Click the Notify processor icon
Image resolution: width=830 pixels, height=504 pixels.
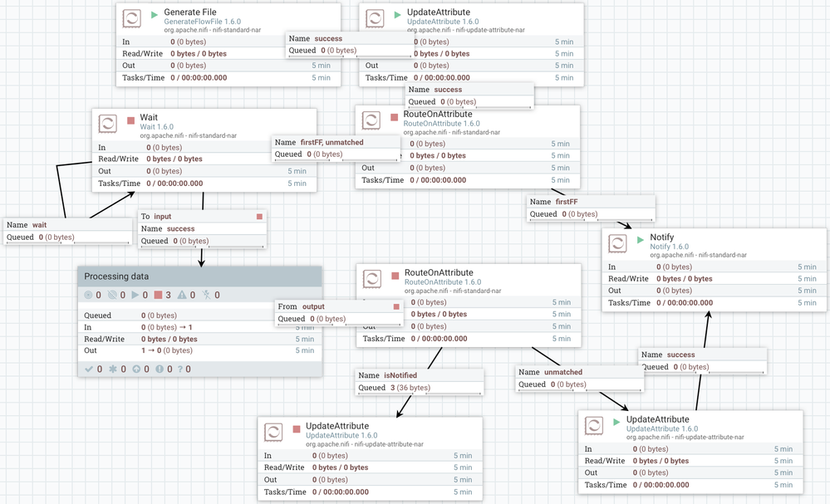coord(617,244)
